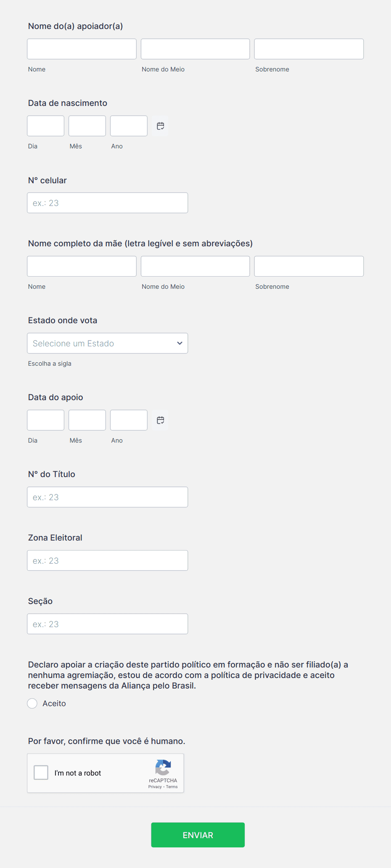
Task: Open the Data do apoio calendar icon
Action: pyautogui.click(x=160, y=420)
